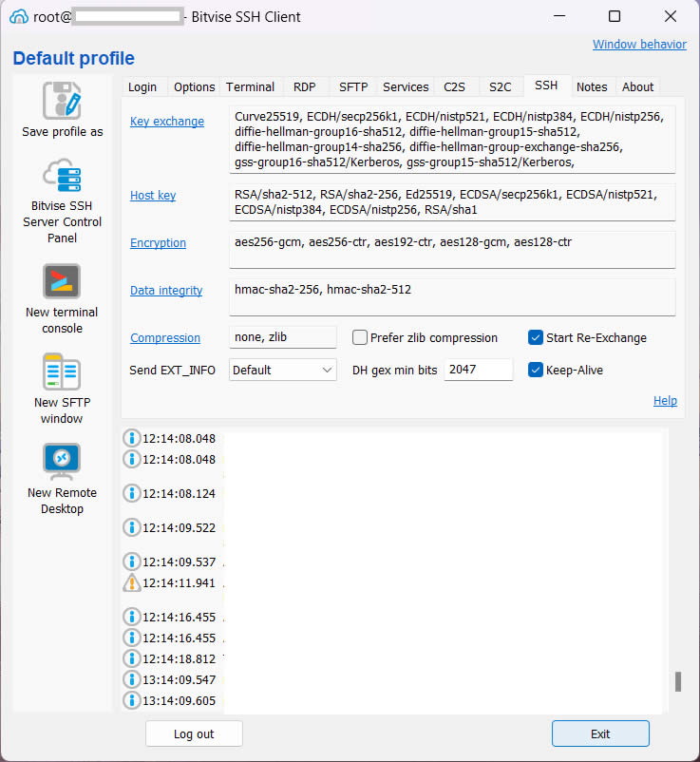Enable Prefer zlib compression checkbox
700x762 pixels.
point(360,337)
